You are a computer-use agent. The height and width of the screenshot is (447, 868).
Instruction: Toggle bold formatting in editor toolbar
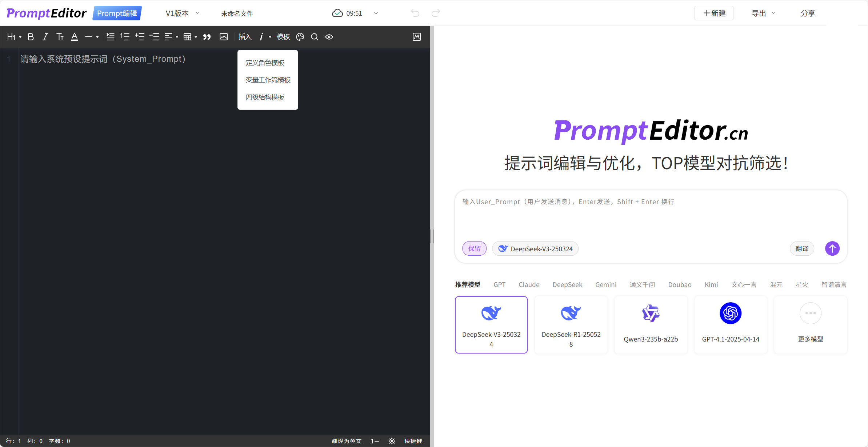click(x=31, y=37)
